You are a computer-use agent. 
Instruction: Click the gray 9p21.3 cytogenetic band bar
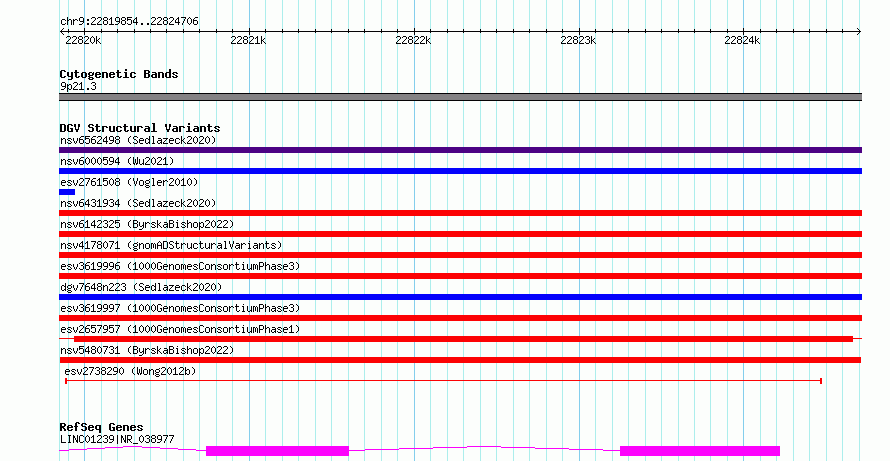pos(460,97)
